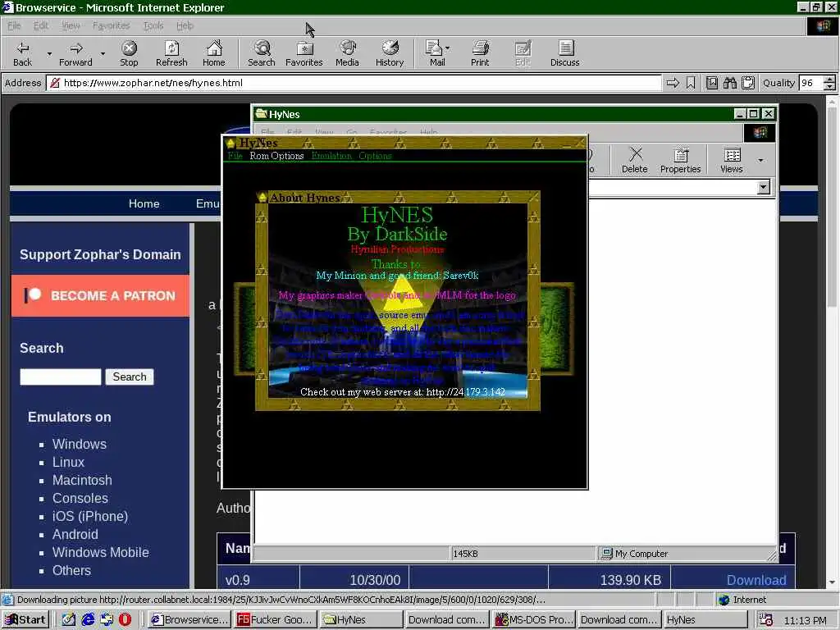Open File menu in HyNes emulator
The height and width of the screenshot is (630, 840).
coord(235,156)
